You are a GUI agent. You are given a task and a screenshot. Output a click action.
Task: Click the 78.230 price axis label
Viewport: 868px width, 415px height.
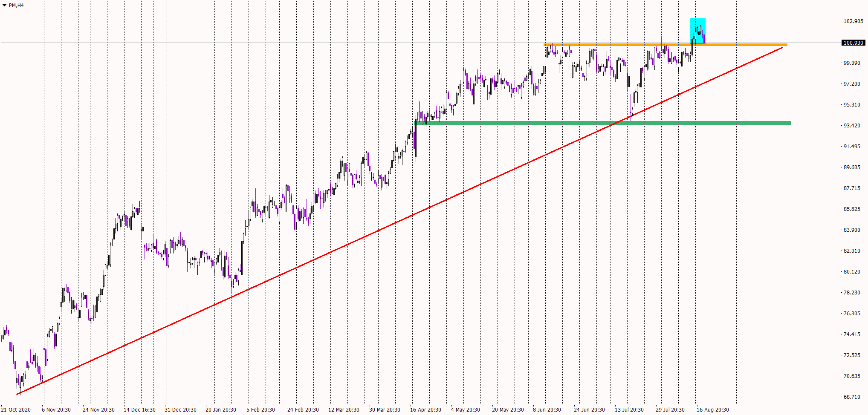(852, 293)
